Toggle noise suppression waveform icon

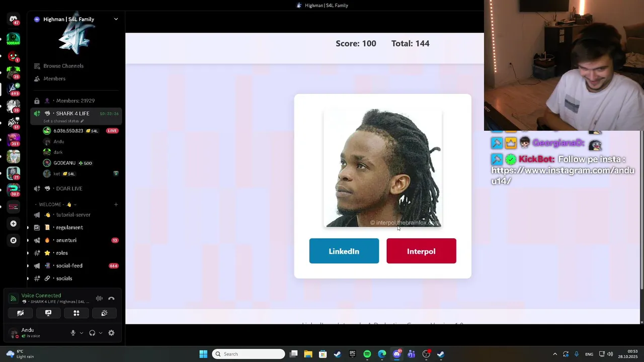click(x=99, y=299)
